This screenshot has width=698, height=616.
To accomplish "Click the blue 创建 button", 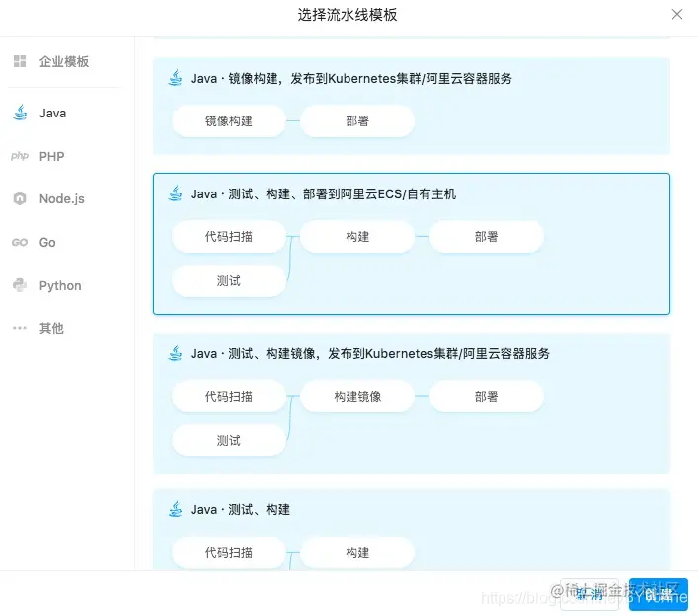I will tap(659, 594).
